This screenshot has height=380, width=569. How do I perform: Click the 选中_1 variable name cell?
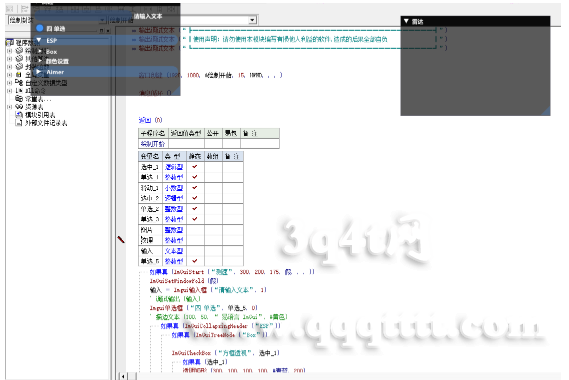click(150, 167)
